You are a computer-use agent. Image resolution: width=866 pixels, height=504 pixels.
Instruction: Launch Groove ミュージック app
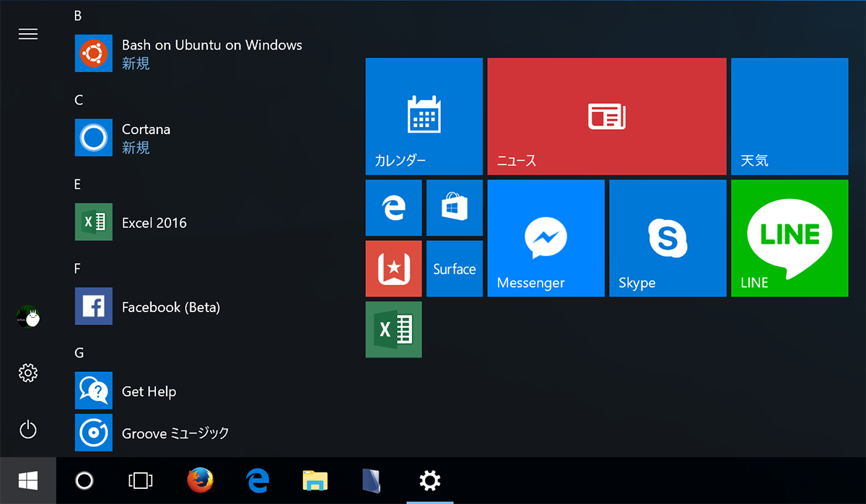(x=152, y=433)
